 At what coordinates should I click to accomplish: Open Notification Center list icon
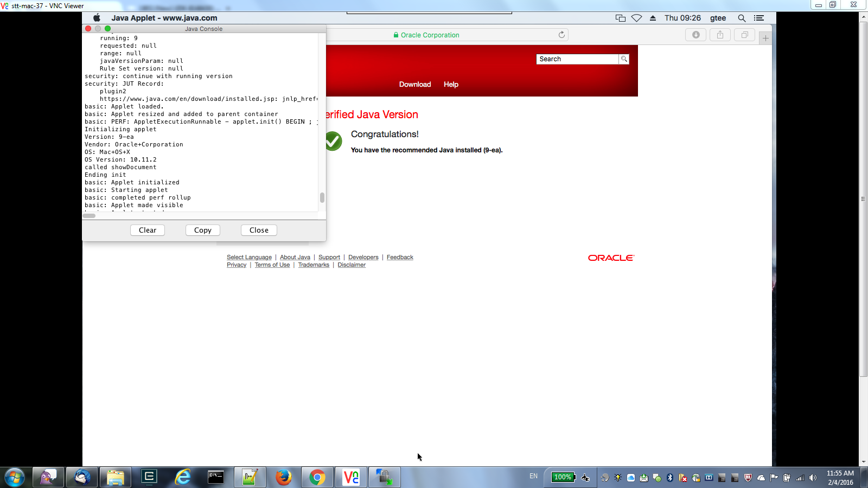tap(759, 18)
